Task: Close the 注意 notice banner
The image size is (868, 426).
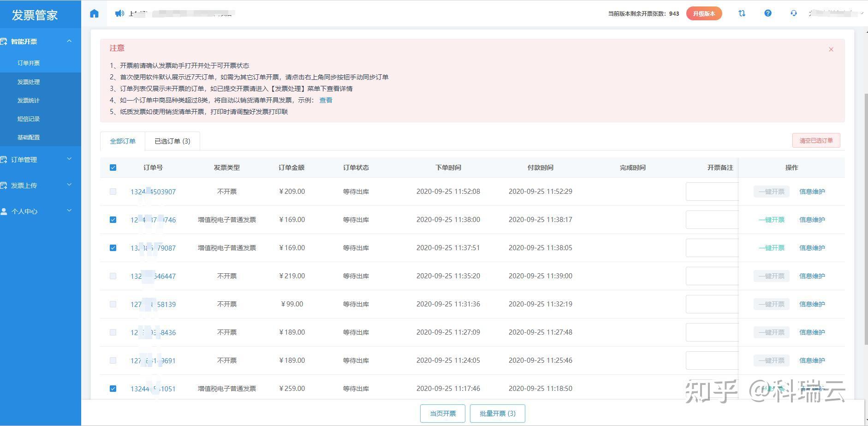Action: (831, 49)
